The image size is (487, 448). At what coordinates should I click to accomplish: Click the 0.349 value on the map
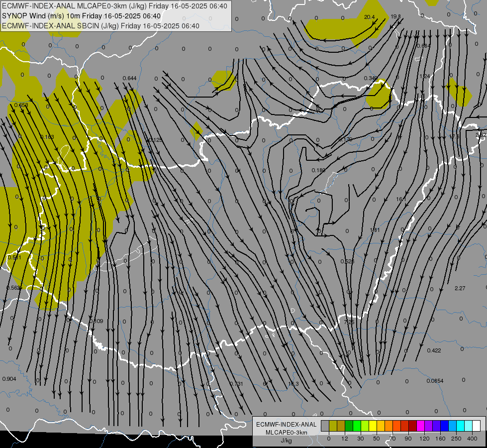pos(371,78)
